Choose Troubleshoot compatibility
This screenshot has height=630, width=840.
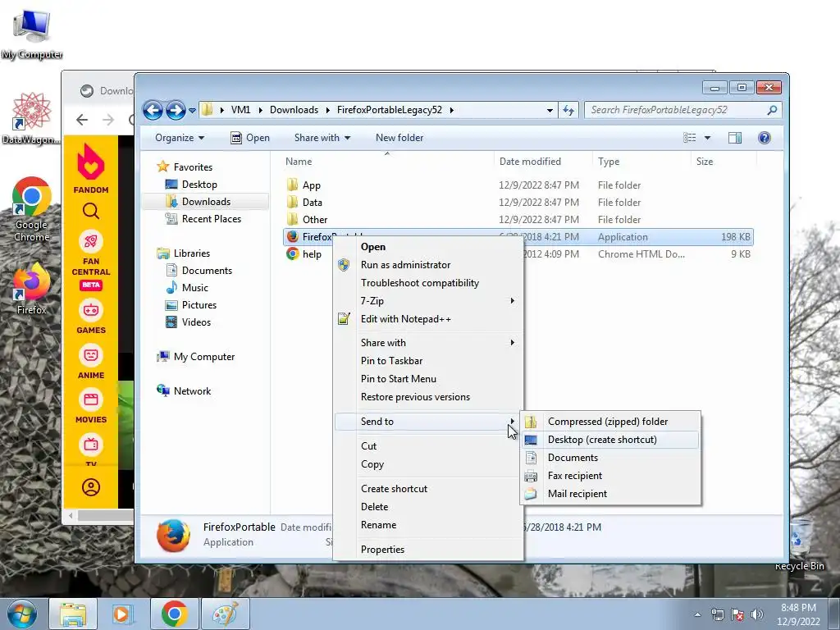pyautogui.click(x=428, y=283)
